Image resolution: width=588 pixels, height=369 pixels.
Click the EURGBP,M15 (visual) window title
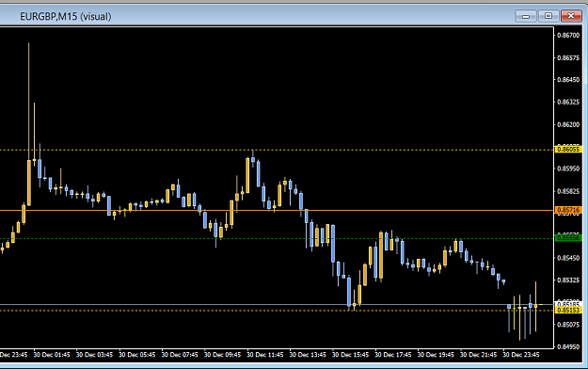pyautogui.click(x=66, y=17)
